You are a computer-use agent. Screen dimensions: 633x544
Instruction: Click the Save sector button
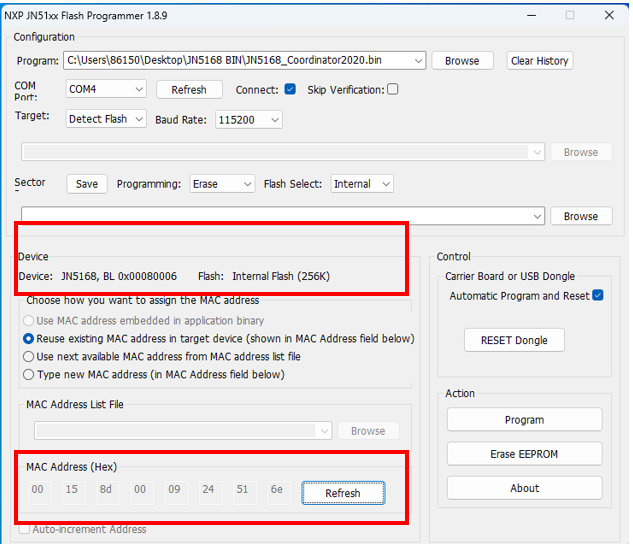[x=87, y=184]
